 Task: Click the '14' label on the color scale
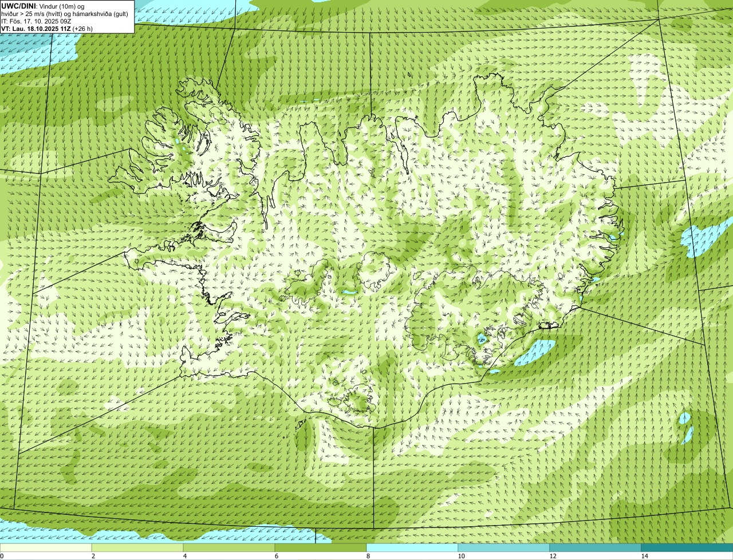[644, 556]
